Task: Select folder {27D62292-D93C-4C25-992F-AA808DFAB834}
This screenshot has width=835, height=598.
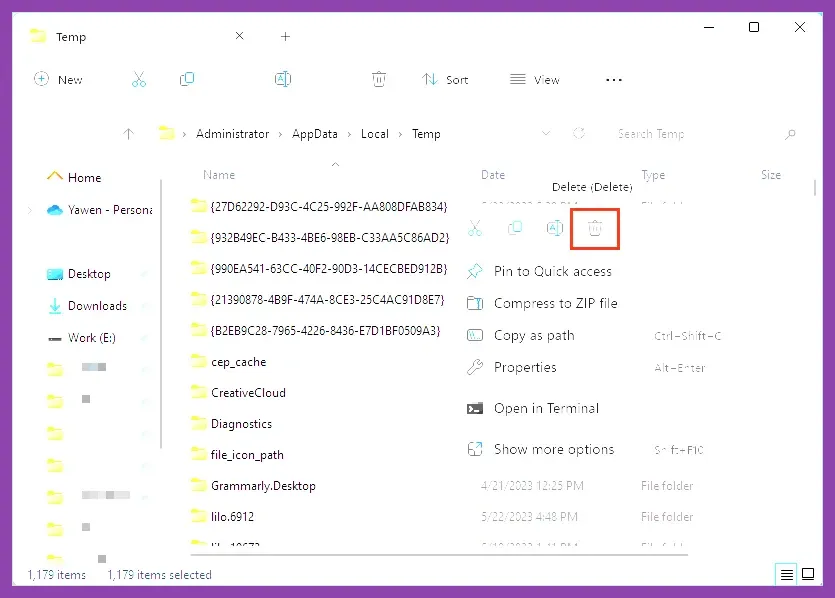Action: pos(320,207)
